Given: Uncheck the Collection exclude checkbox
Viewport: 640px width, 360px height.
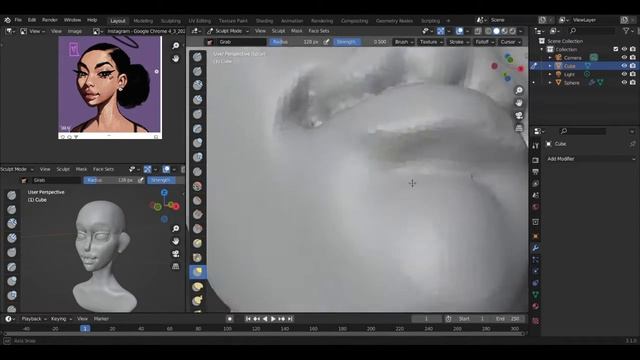Looking at the screenshot, I should (x=616, y=49).
